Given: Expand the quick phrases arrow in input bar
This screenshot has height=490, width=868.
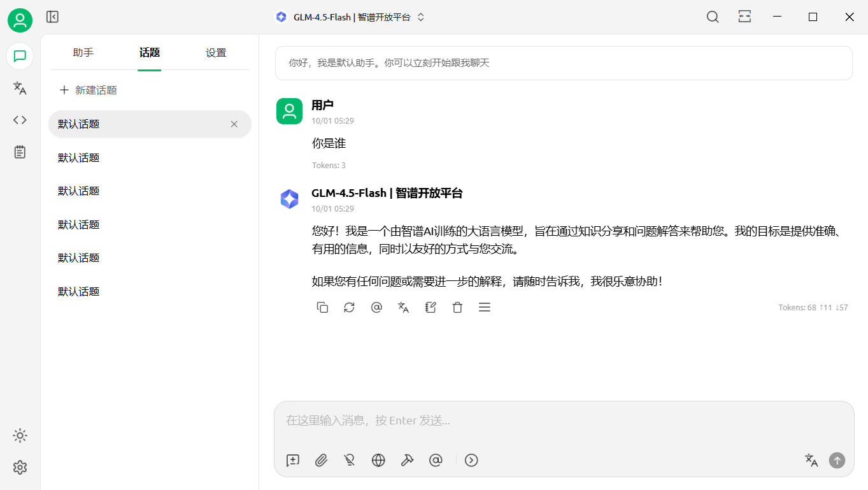Looking at the screenshot, I should 471,460.
